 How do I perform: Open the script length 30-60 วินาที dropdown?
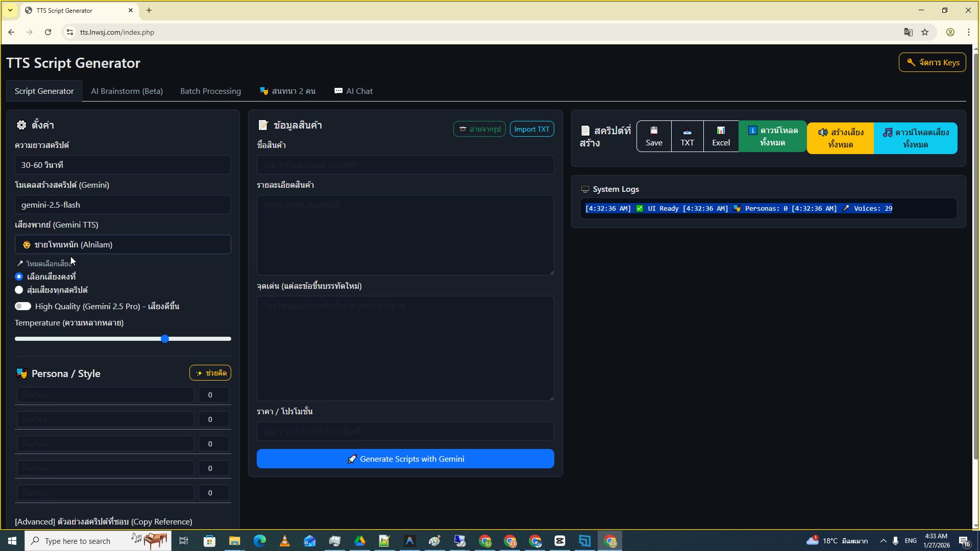click(122, 164)
